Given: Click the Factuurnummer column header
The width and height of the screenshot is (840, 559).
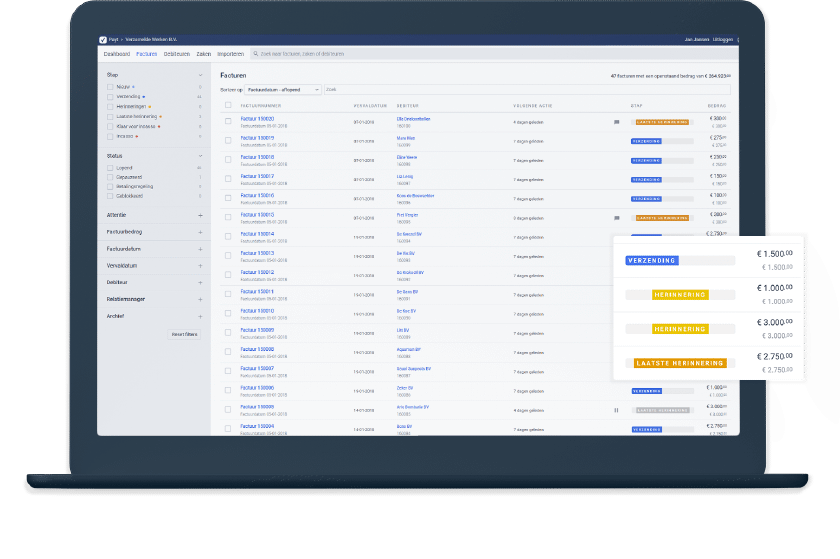Looking at the screenshot, I should coord(261,106).
